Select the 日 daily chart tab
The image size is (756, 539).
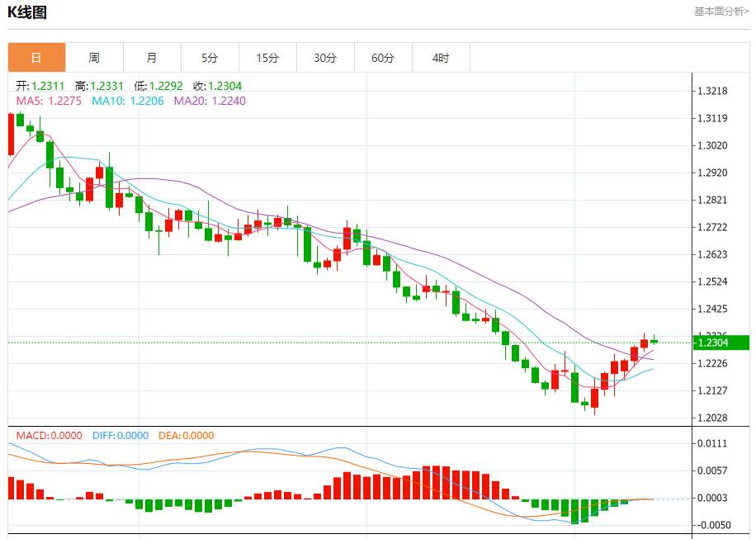[36, 58]
